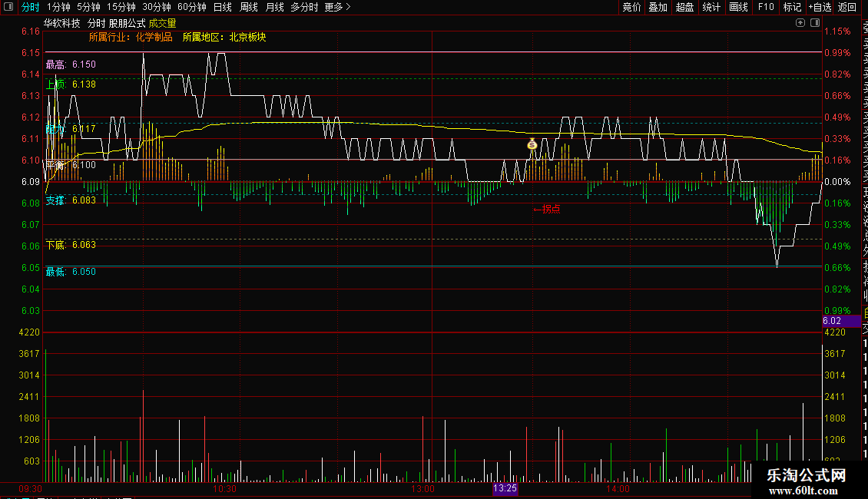Click the 09:30 time axis label
This screenshot has height=499, width=868.
tap(31, 489)
